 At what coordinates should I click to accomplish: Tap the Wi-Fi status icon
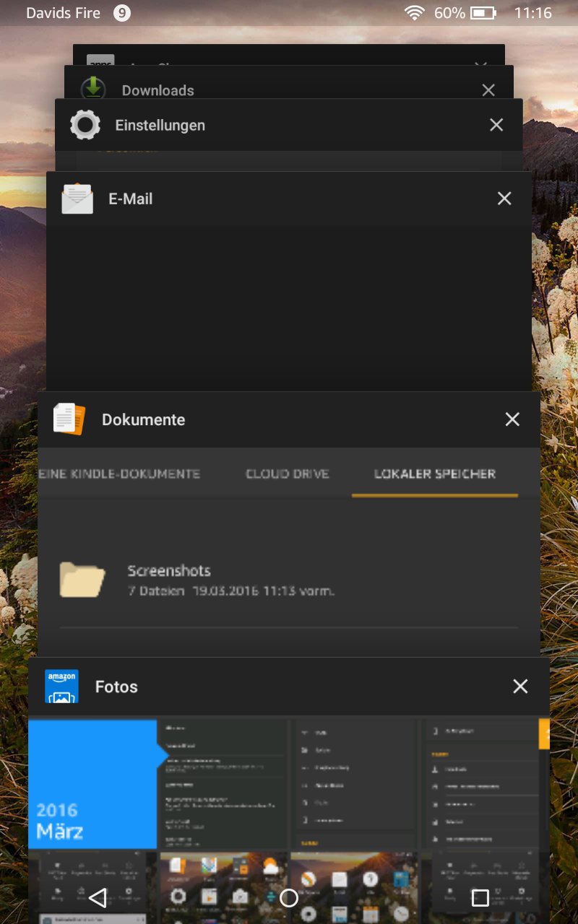point(414,13)
